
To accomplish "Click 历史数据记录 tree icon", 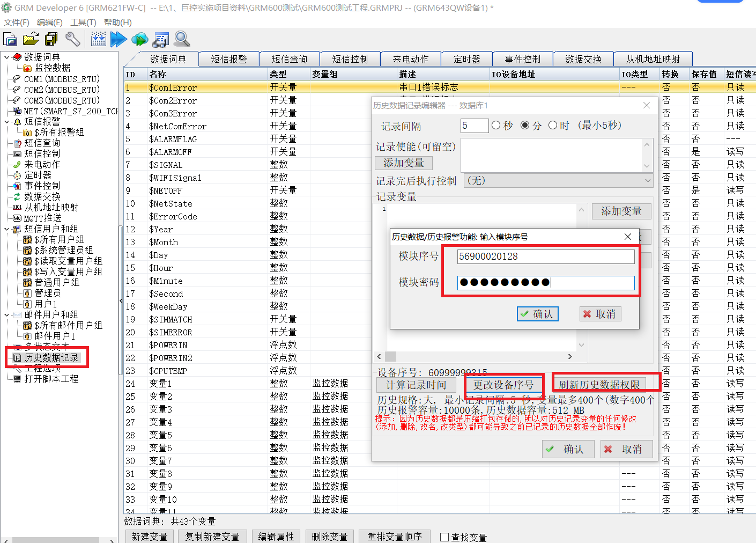I will (x=17, y=358).
